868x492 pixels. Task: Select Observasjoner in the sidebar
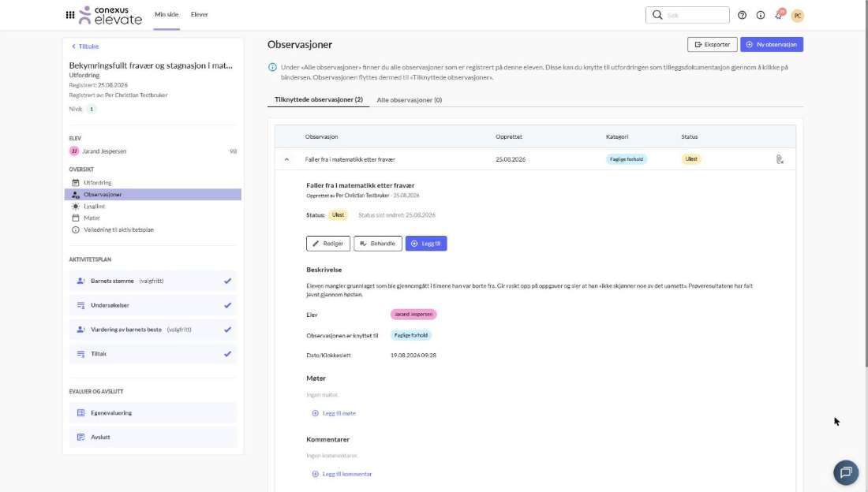(x=153, y=195)
